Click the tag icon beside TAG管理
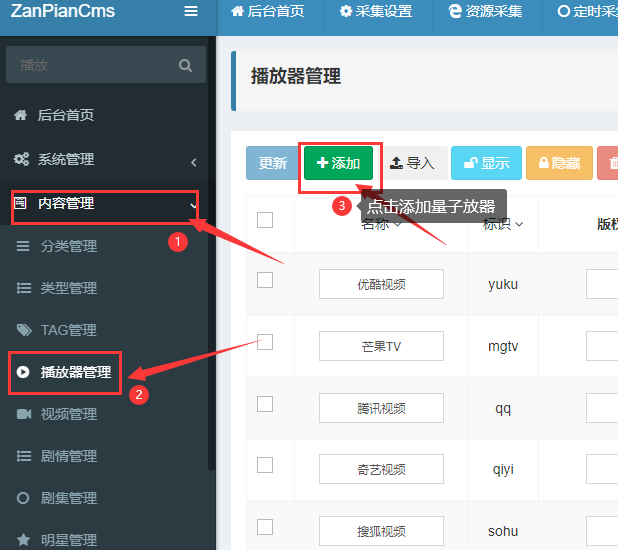Viewport: 618px width, 550px height. pyautogui.click(x=24, y=330)
